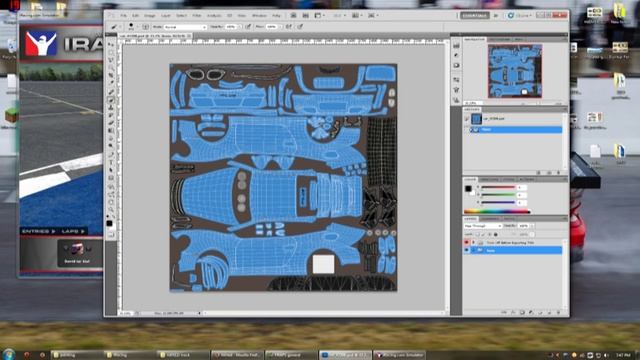The width and height of the screenshot is (640, 360).
Task: Select the Shape tool
Action: 111,178
